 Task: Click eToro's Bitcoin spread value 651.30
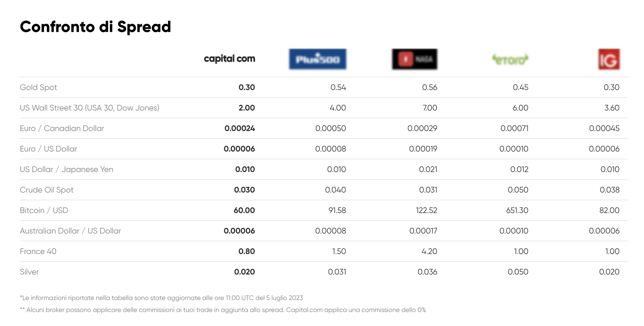(517, 210)
